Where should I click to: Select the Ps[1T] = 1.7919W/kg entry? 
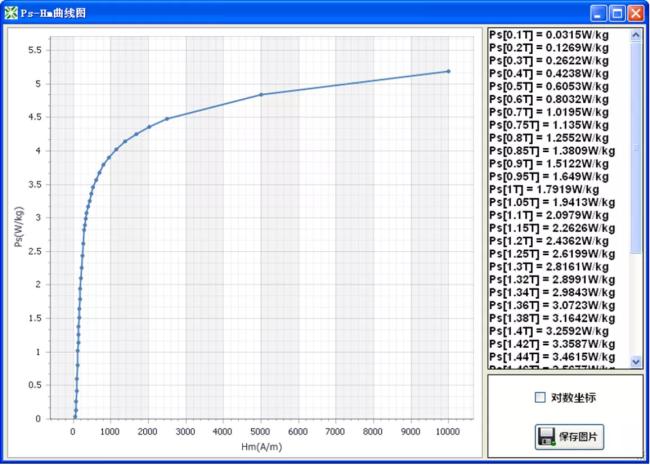(545, 188)
